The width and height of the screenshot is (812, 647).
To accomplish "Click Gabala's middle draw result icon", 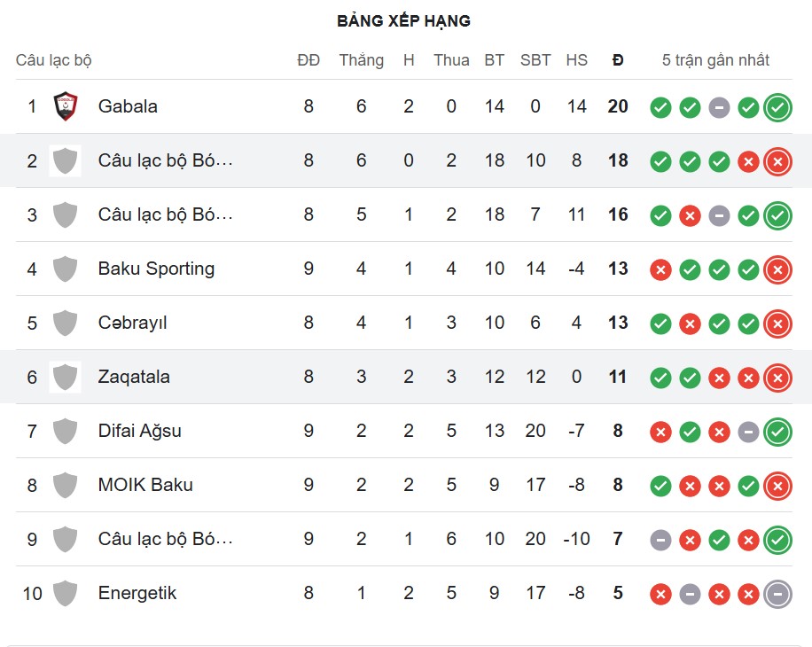I will [x=719, y=107].
